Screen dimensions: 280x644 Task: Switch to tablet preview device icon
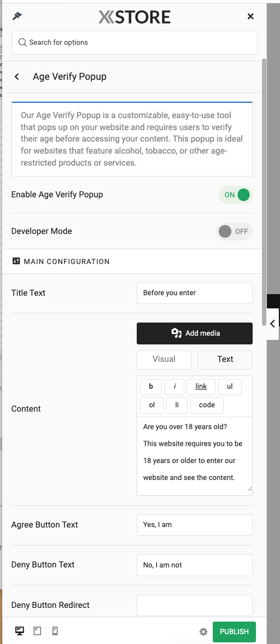pos(37,631)
